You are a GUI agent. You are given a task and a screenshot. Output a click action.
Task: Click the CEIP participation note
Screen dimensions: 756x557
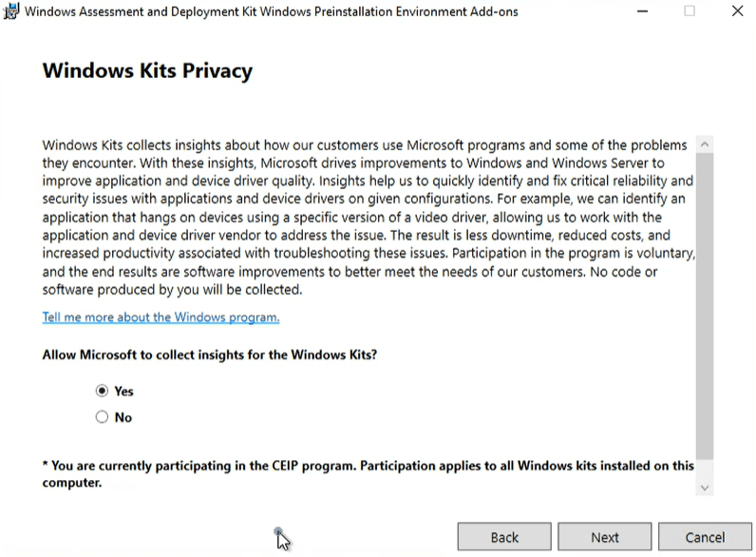point(368,473)
